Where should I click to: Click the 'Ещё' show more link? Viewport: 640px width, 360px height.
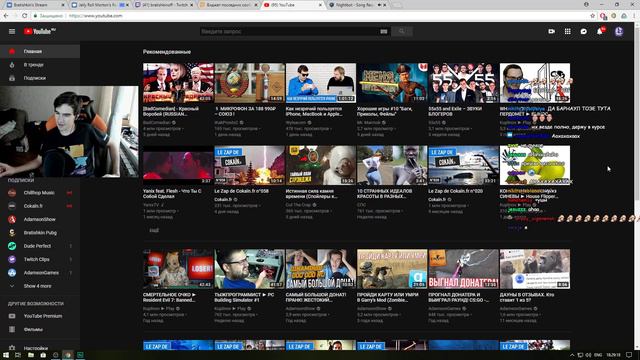153,230
